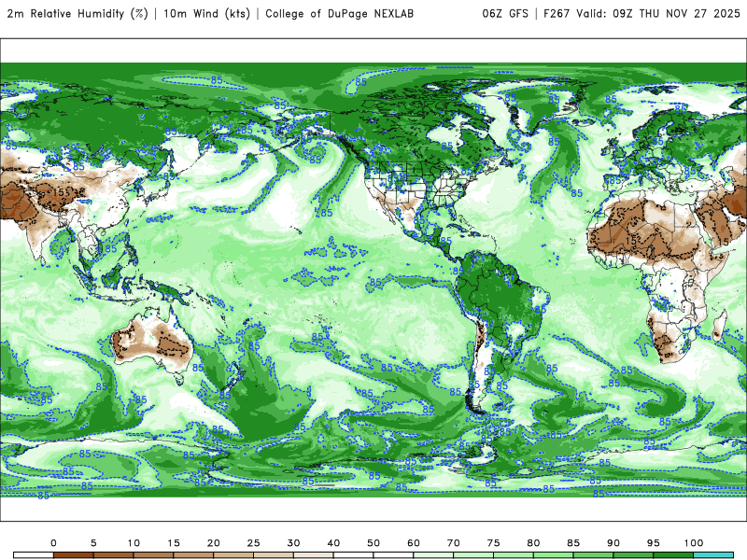
Task: Click the '15' contour label over Tibet
Action: [61, 192]
